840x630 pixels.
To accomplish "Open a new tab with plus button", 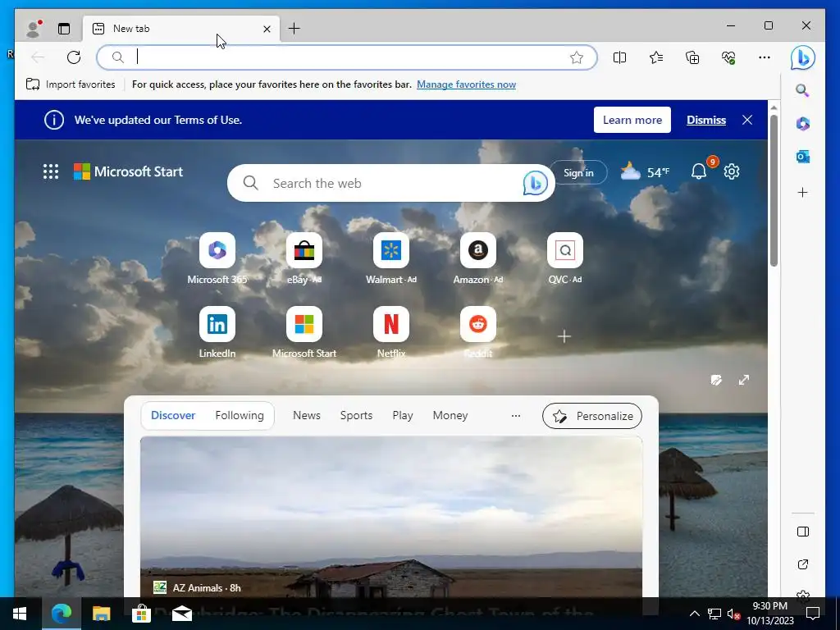I will [x=294, y=29].
